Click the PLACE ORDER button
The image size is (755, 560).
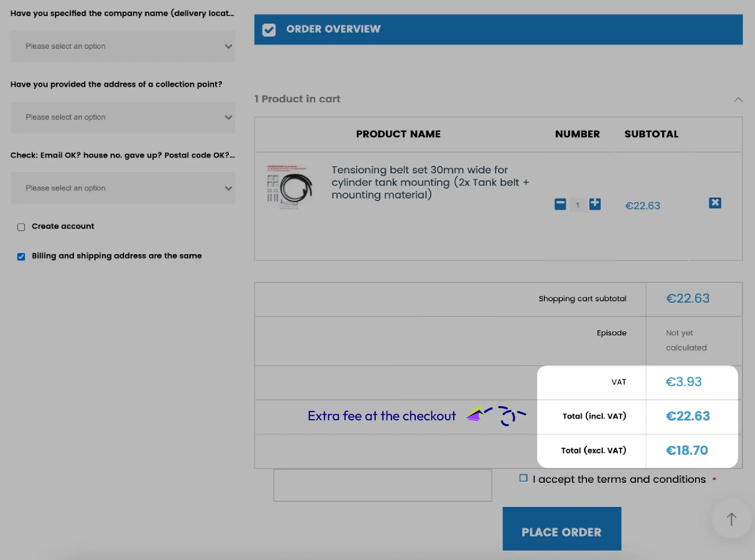561,532
